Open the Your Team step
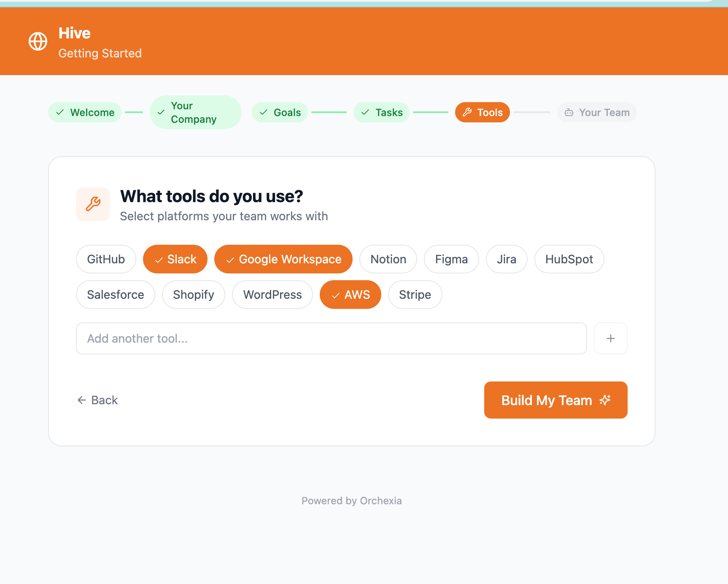 [597, 112]
